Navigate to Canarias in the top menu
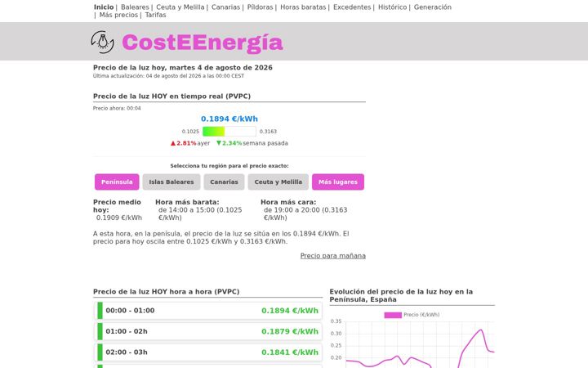The image size is (588, 368). [225, 7]
